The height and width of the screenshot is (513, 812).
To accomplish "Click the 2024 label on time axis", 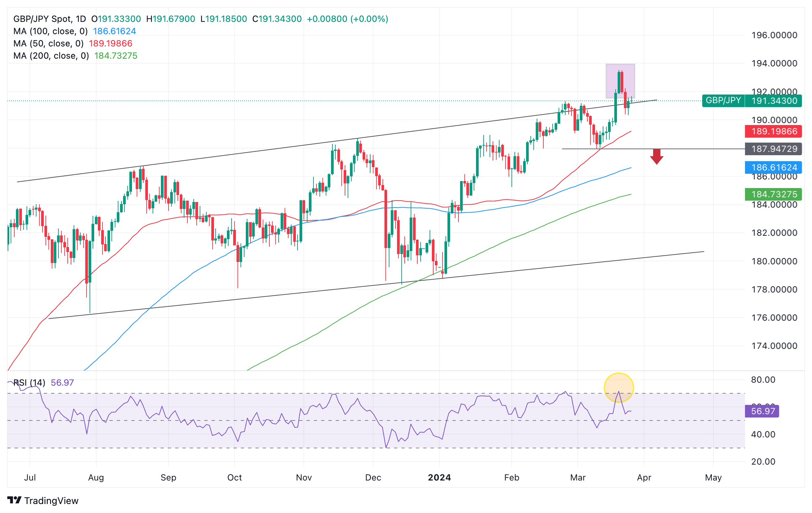I will tap(439, 478).
